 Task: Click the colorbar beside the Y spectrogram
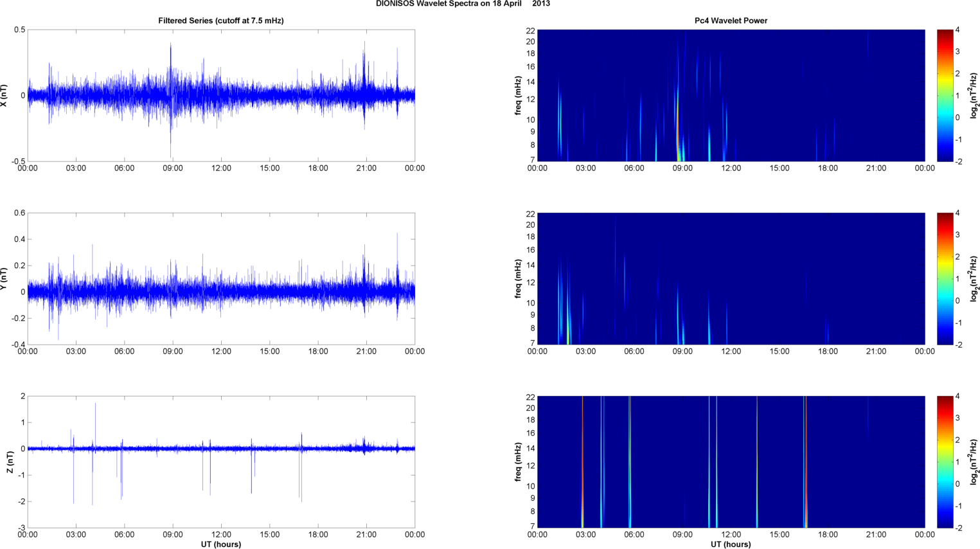945,278
